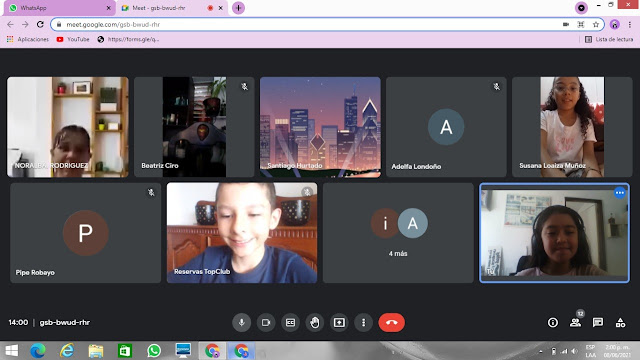The width and height of the screenshot is (640, 360).
Task: Click the site lock icon in the address bar
Action: coord(59,24)
